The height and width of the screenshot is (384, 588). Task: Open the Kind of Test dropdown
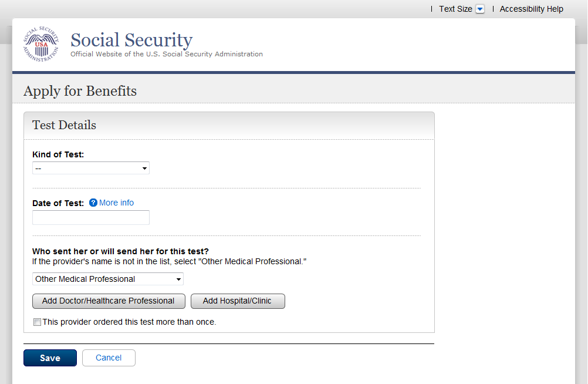click(91, 169)
